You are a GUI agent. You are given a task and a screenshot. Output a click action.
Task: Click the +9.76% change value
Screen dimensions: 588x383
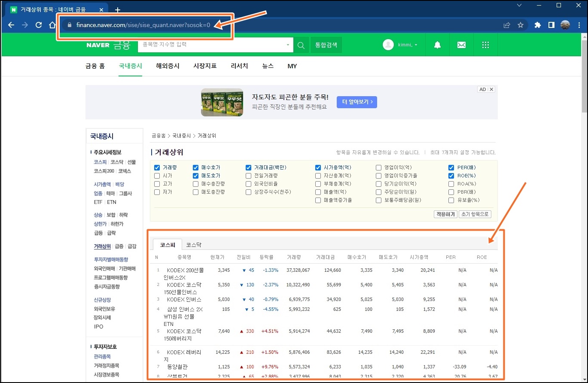click(x=270, y=367)
